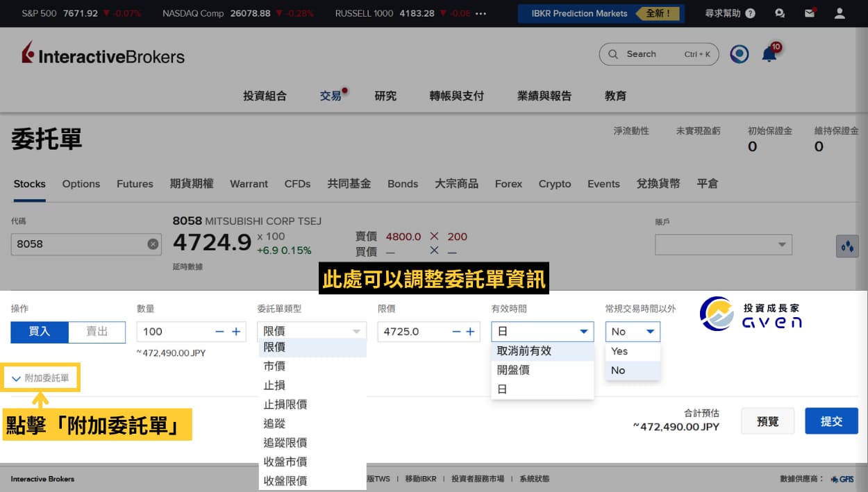This screenshot has width=868, height=492.
Task: Open the 教育 menu
Action: 615,96
